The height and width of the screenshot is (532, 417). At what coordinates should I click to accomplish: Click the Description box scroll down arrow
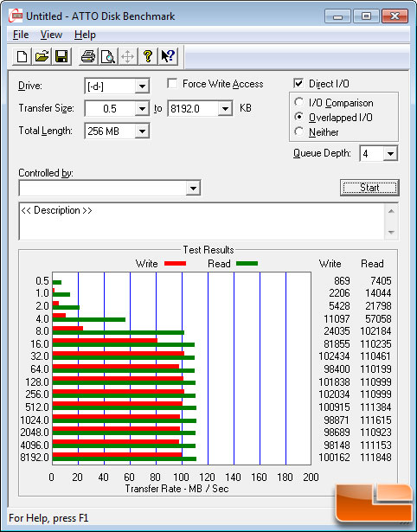(x=391, y=233)
